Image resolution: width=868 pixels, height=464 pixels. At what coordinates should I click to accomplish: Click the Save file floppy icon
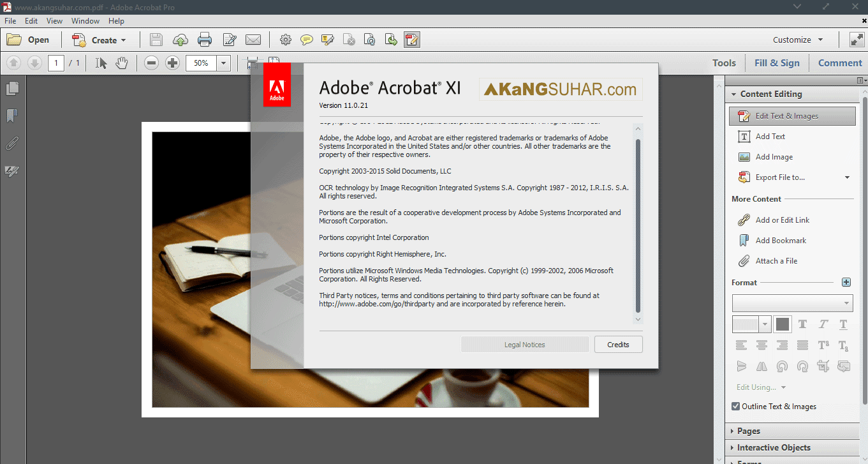point(156,40)
